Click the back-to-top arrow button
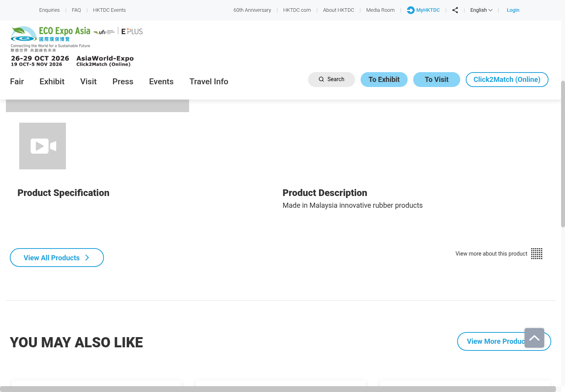This screenshot has height=392, width=565. point(534,338)
